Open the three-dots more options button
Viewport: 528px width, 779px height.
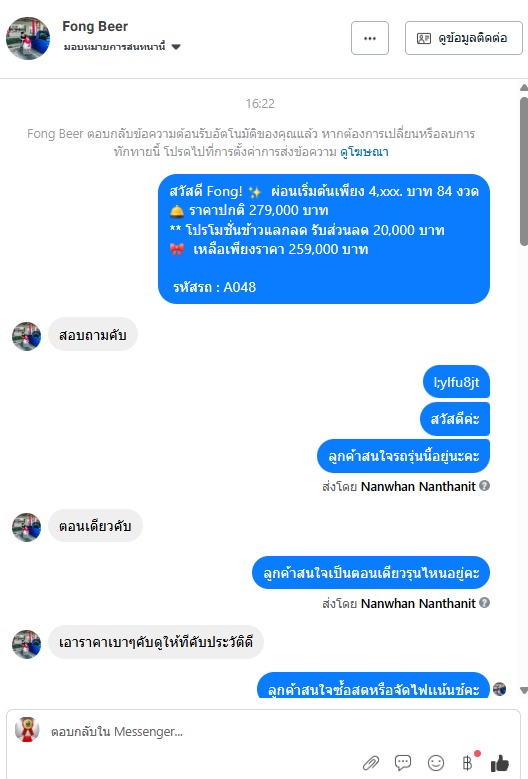pyautogui.click(x=370, y=38)
